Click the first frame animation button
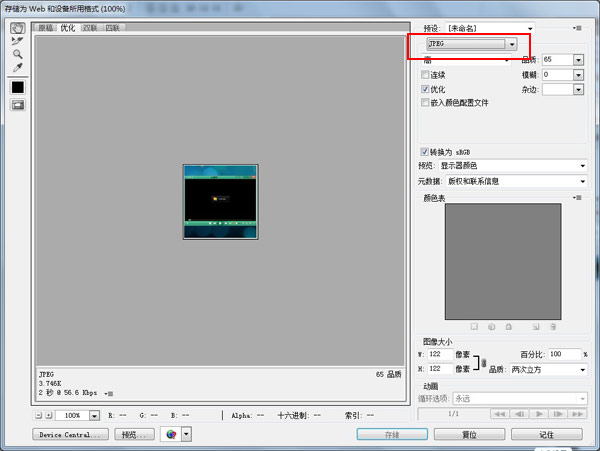 tap(499, 414)
